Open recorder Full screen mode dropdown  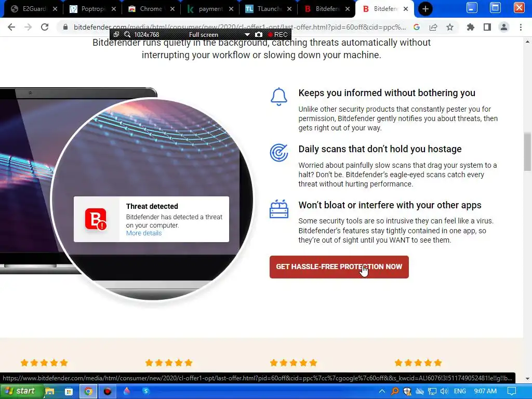247,35
